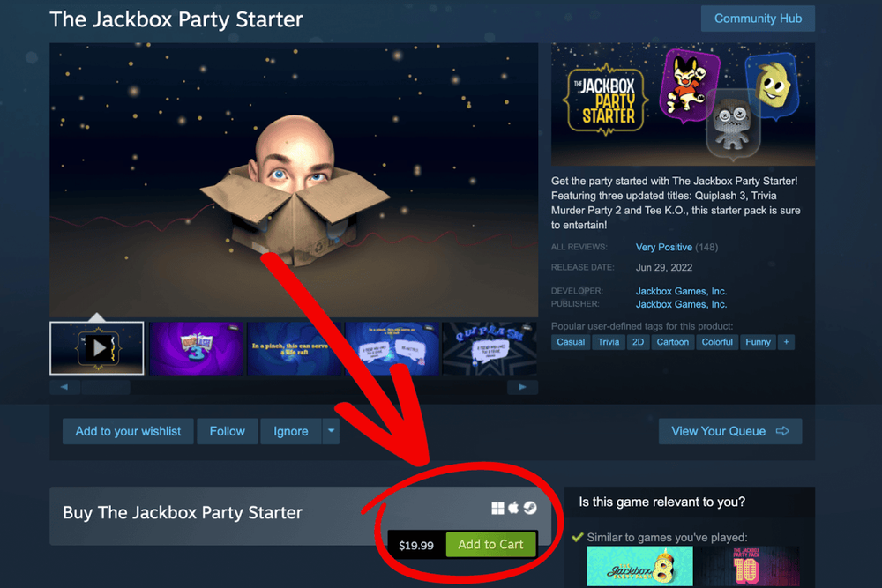882x588 pixels.
Task: Add the game to cart
Action: pyautogui.click(x=490, y=544)
